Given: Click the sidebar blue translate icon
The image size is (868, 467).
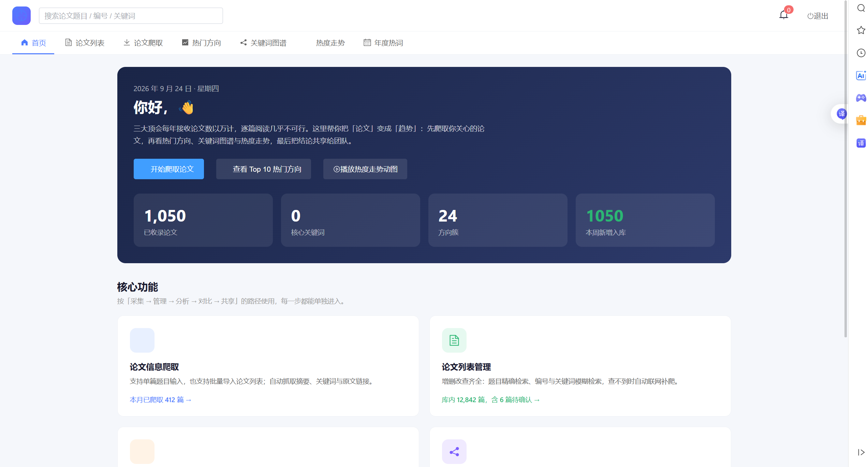Looking at the screenshot, I should pos(861,143).
